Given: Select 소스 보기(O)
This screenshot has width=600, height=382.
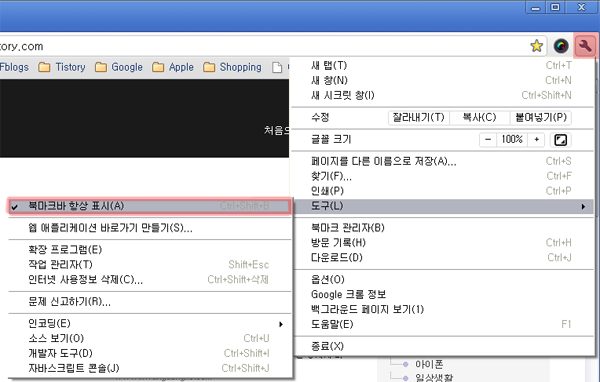Looking at the screenshot, I should tap(150, 338).
